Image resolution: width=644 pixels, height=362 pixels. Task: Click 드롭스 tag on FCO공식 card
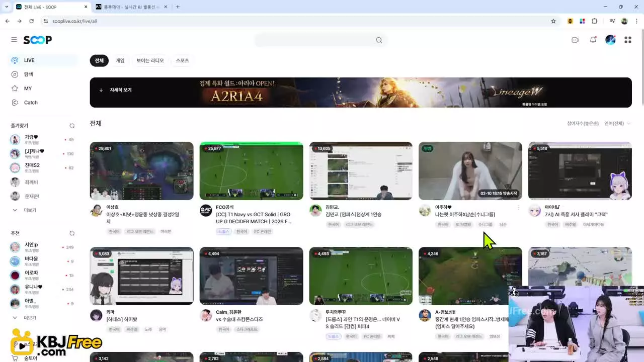(224, 232)
